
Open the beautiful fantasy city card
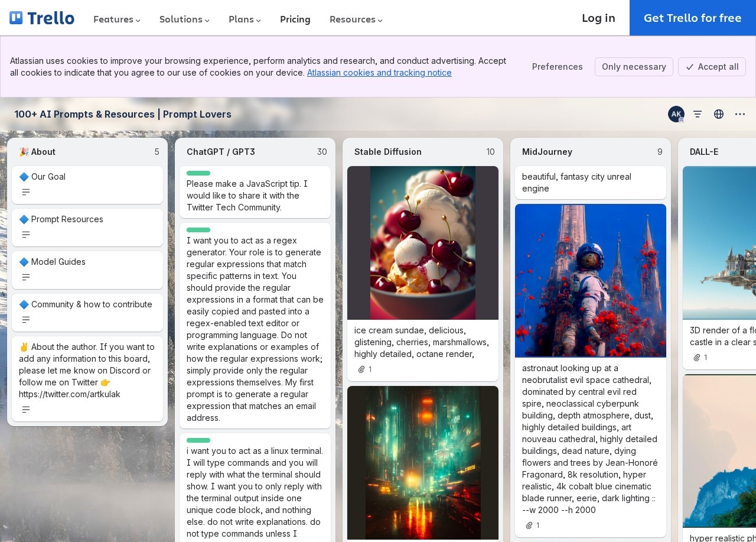[x=591, y=183]
